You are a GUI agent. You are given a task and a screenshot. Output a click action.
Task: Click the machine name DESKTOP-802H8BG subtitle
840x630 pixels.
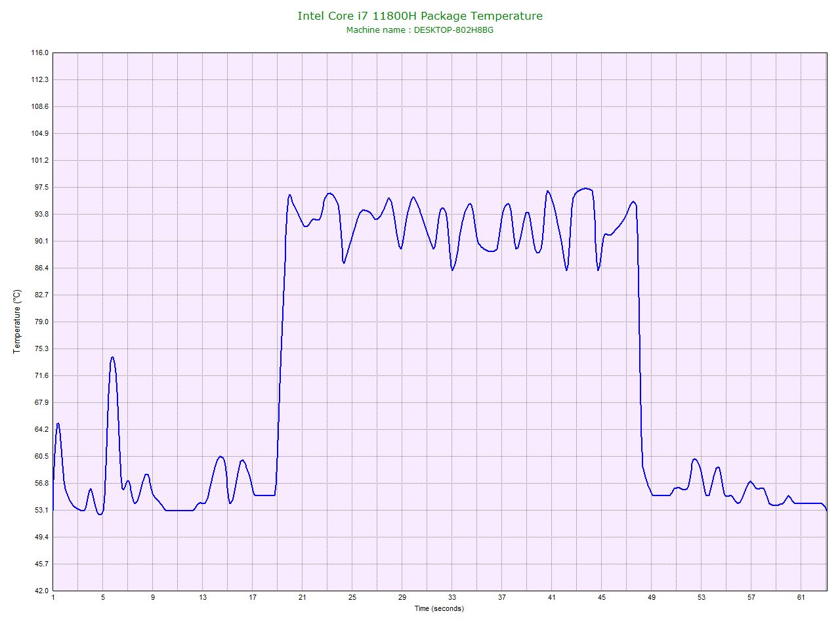point(420,30)
